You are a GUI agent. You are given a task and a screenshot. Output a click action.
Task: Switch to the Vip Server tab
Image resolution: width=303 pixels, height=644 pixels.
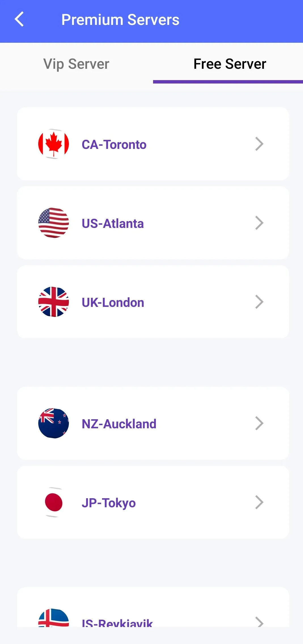[x=76, y=64]
